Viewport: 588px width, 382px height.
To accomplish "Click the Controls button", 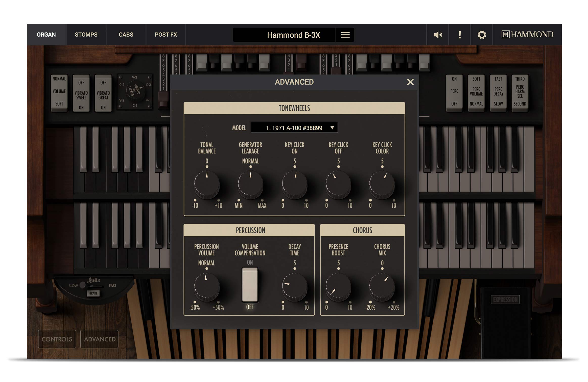I will (x=57, y=339).
